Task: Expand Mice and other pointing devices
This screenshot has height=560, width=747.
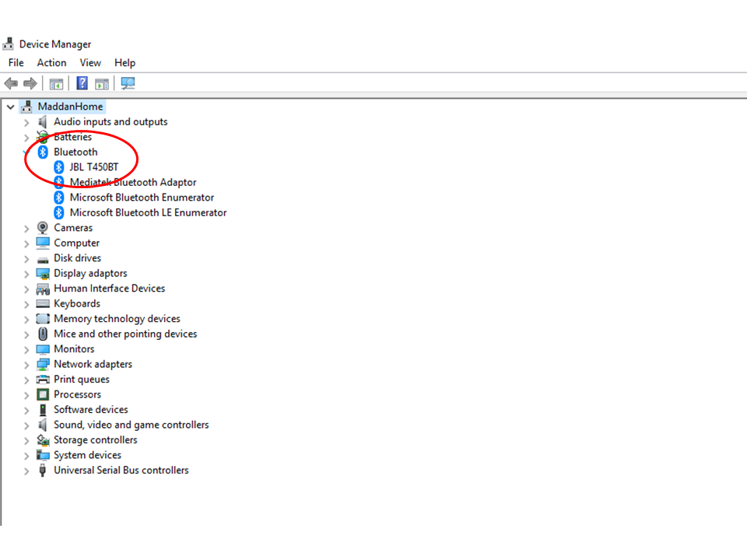Action: tap(26, 335)
